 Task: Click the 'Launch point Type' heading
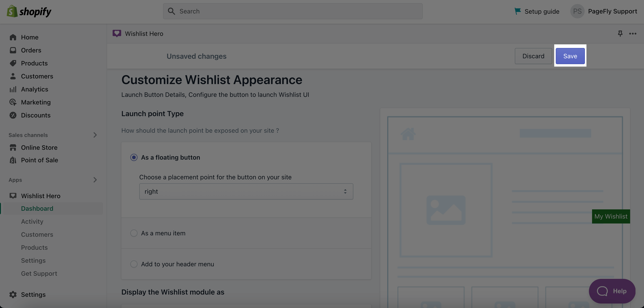click(152, 114)
